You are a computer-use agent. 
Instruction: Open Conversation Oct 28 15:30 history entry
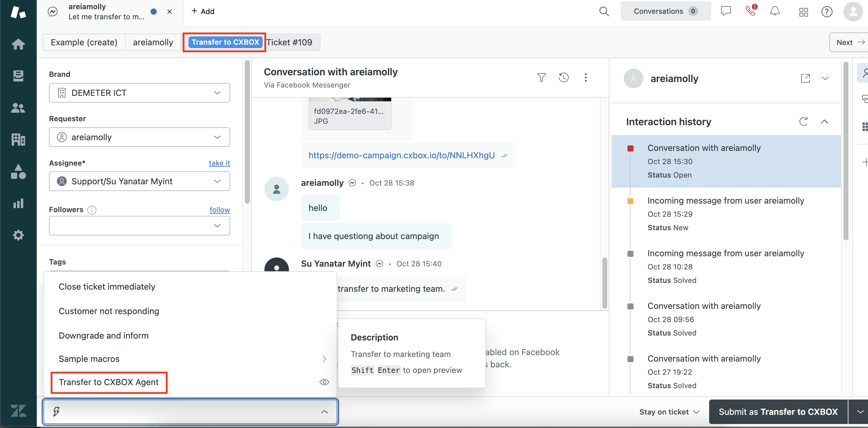(x=726, y=161)
